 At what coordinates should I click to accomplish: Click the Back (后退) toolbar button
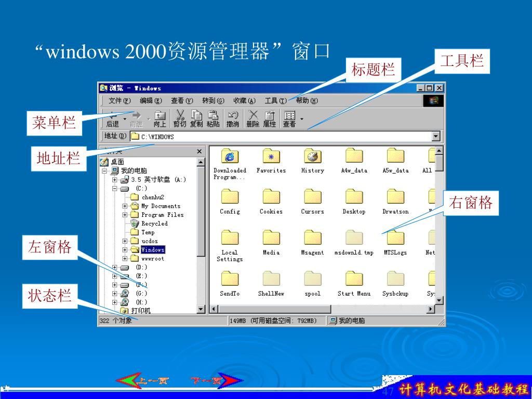[x=113, y=119]
